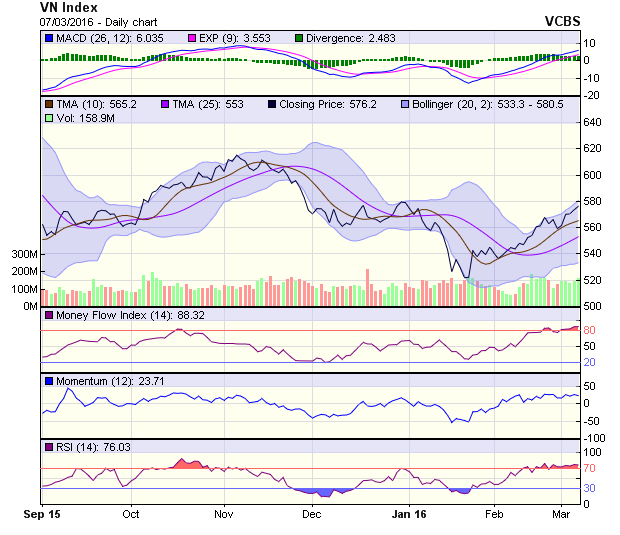Viewport: 620px width, 535px height.
Task: Click the light green Vol legend swatch
Action: pyautogui.click(x=49, y=118)
